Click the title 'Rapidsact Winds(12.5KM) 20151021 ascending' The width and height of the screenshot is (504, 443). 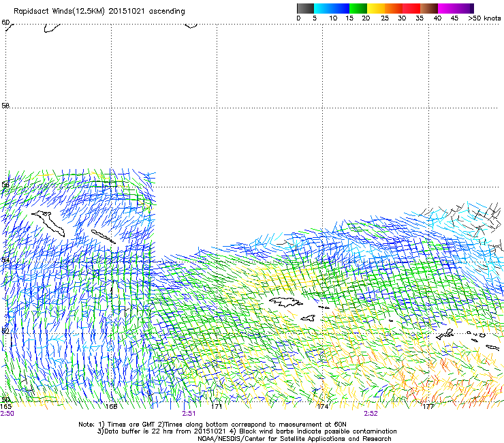point(99,12)
